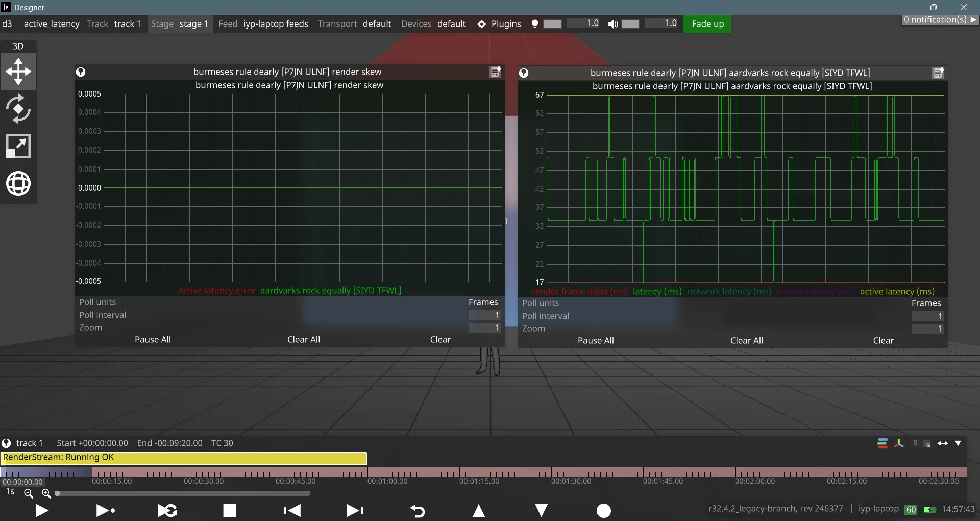Select the Rotate tool
980x521 pixels.
point(18,109)
